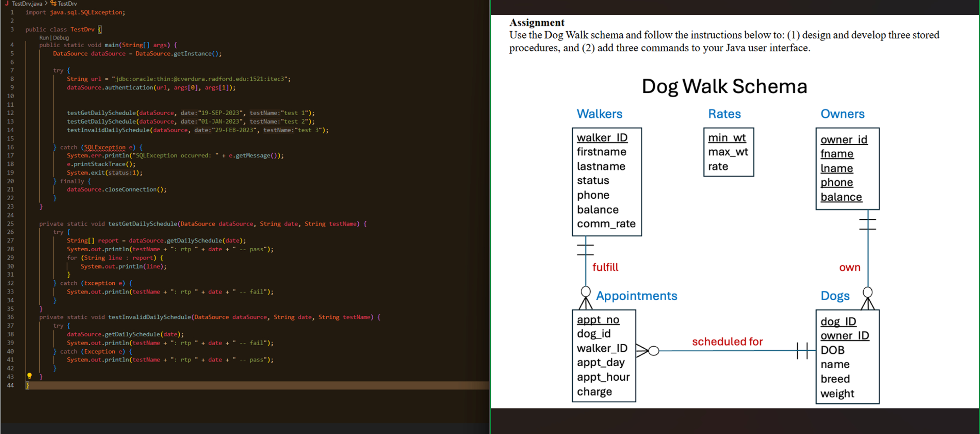980x434 pixels.
Task: Click the Rates table box
Action: (x=728, y=152)
